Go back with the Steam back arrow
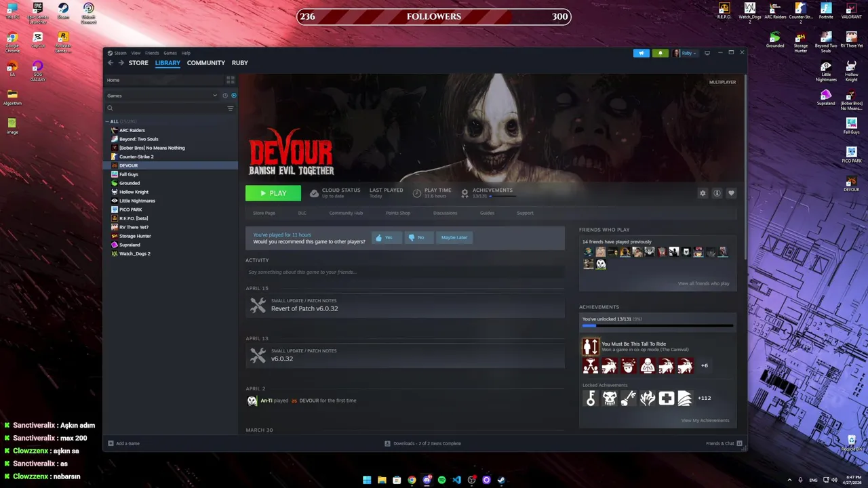 111,63
